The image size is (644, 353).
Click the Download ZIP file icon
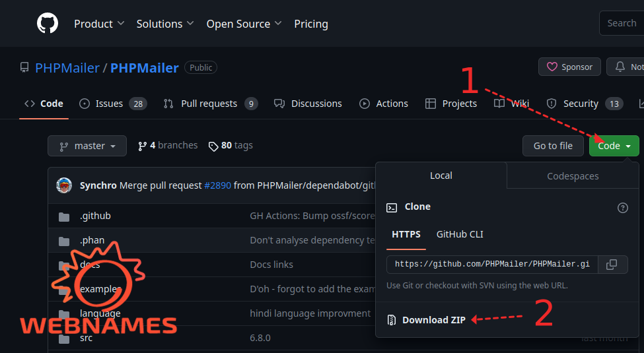click(x=392, y=320)
